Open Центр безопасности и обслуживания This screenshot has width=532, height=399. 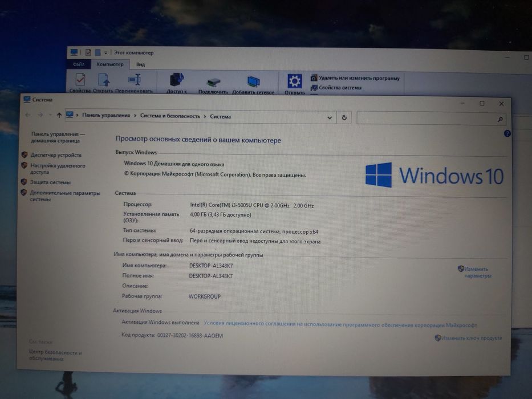point(55,356)
